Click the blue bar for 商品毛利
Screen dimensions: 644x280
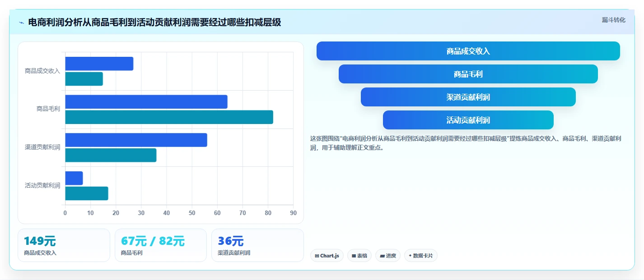[x=146, y=102]
